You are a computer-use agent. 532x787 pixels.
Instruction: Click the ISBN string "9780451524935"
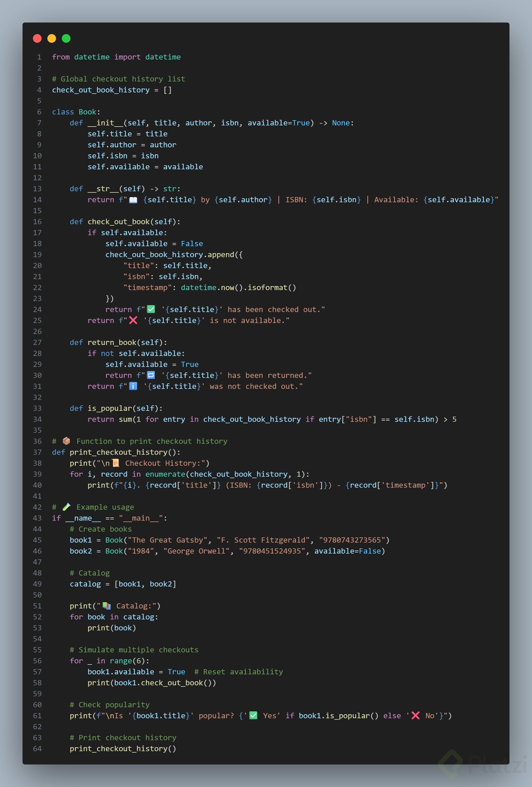[272, 551]
